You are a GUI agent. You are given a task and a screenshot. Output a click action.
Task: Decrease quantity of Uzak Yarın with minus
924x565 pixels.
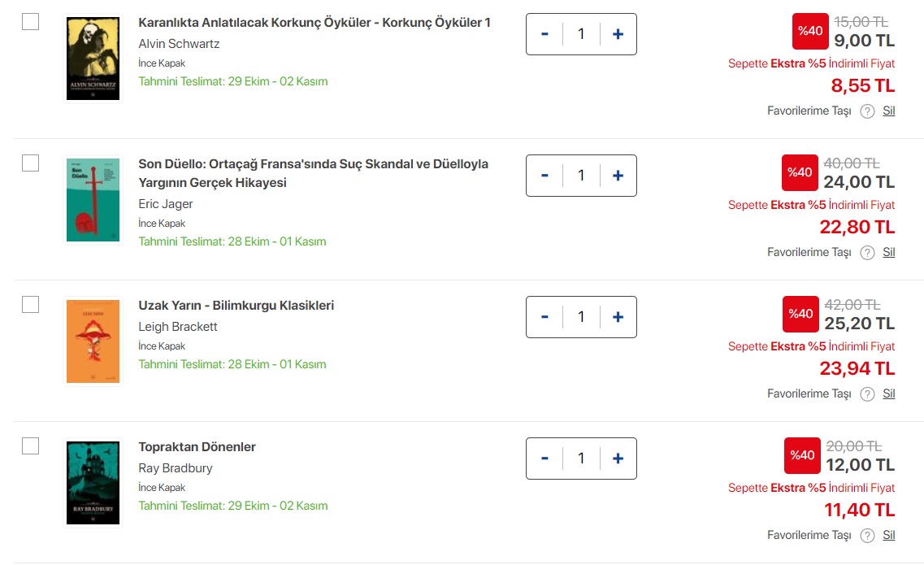pyautogui.click(x=544, y=317)
